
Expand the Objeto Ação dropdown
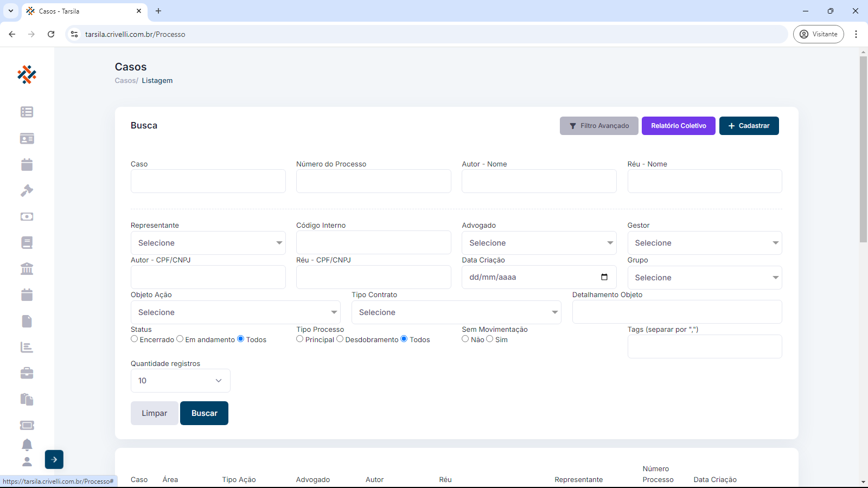(x=235, y=312)
